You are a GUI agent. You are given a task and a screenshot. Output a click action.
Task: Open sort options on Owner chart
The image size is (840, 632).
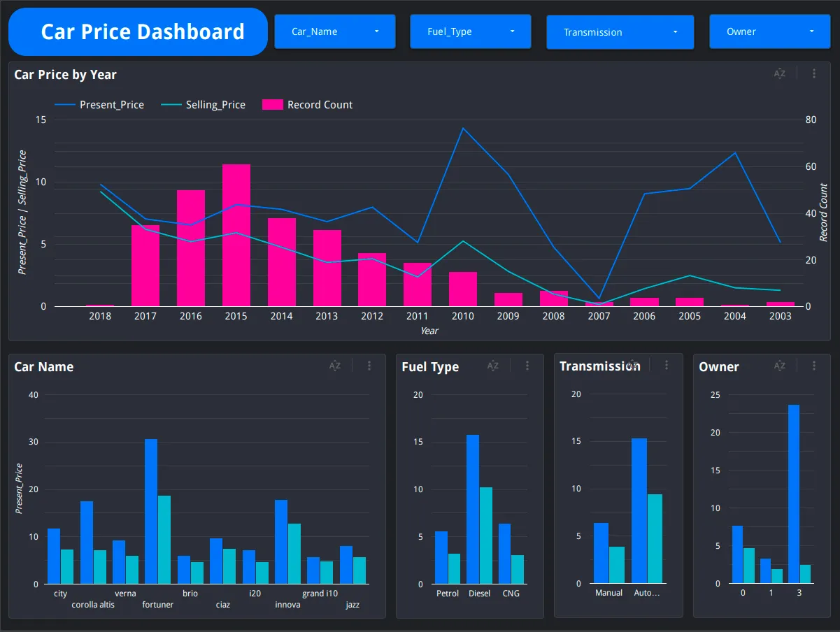click(779, 366)
